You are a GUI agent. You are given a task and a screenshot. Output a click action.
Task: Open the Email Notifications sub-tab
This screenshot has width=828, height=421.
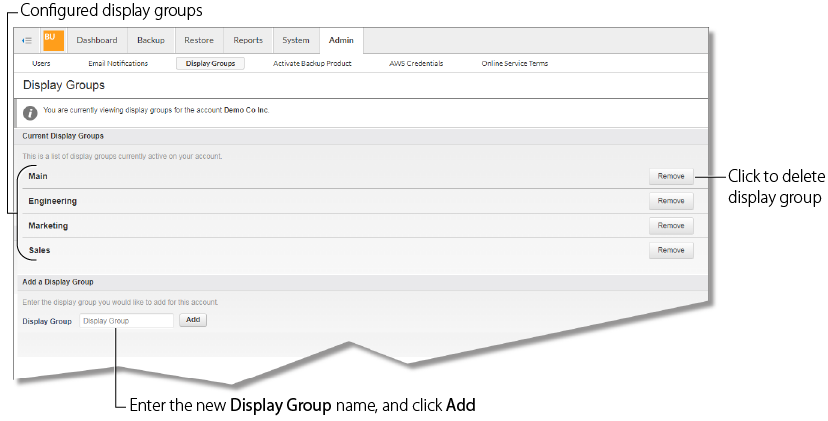click(x=118, y=63)
